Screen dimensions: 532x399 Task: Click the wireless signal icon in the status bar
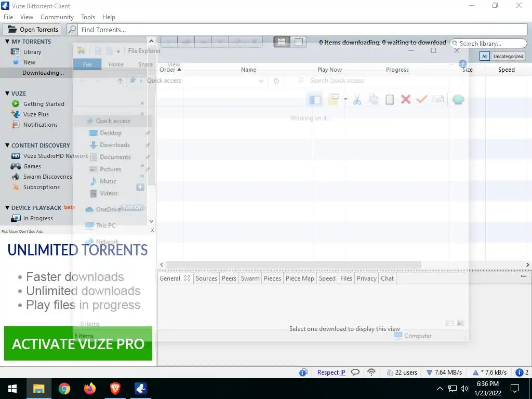[x=371, y=372]
